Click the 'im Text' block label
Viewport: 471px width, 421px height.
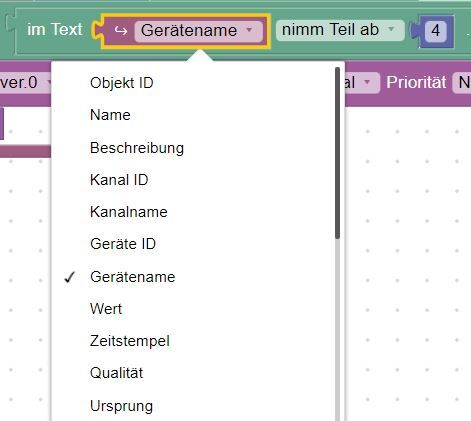(x=55, y=30)
